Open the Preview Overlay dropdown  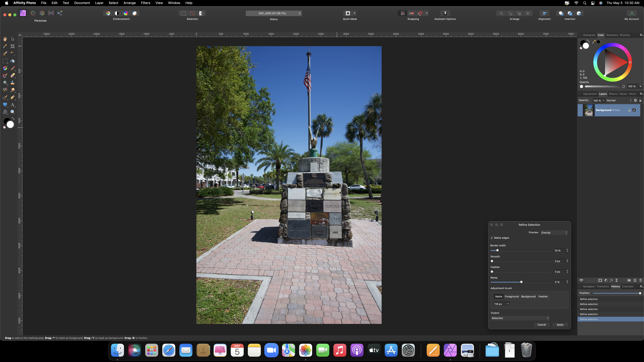point(554,233)
